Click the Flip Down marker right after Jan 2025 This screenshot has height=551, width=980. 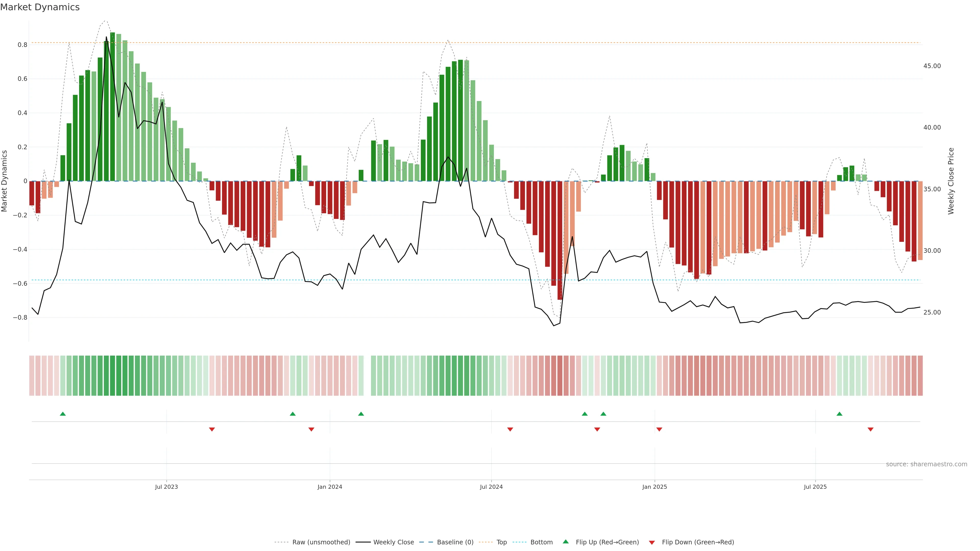[x=659, y=429]
